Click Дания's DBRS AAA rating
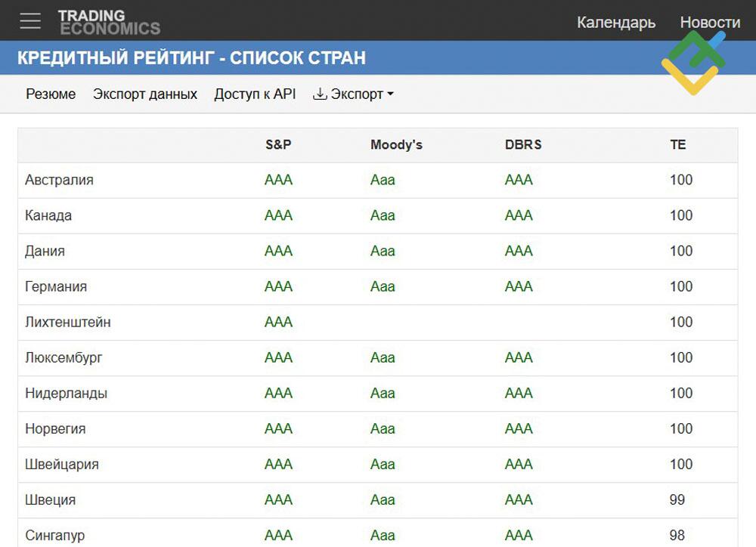The image size is (756, 547). point(519,251)
